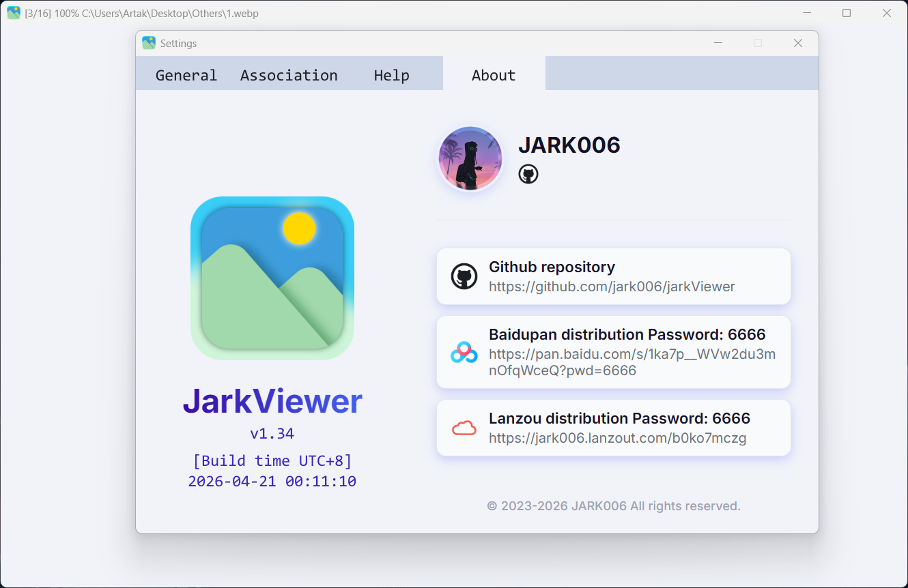Click the "Settings" title text
Viewport: 908px width, 588px height.
[x=179, y=43]
